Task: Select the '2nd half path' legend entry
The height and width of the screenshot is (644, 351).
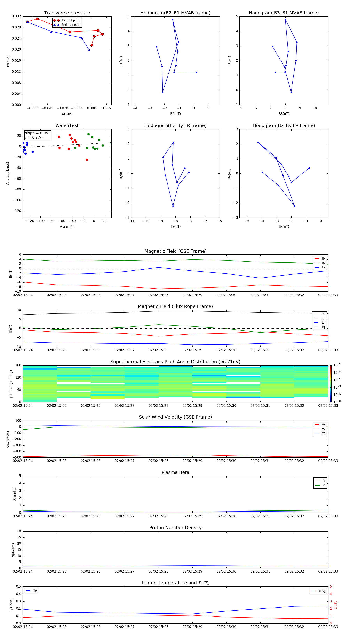Action: [x=67, y=25]
